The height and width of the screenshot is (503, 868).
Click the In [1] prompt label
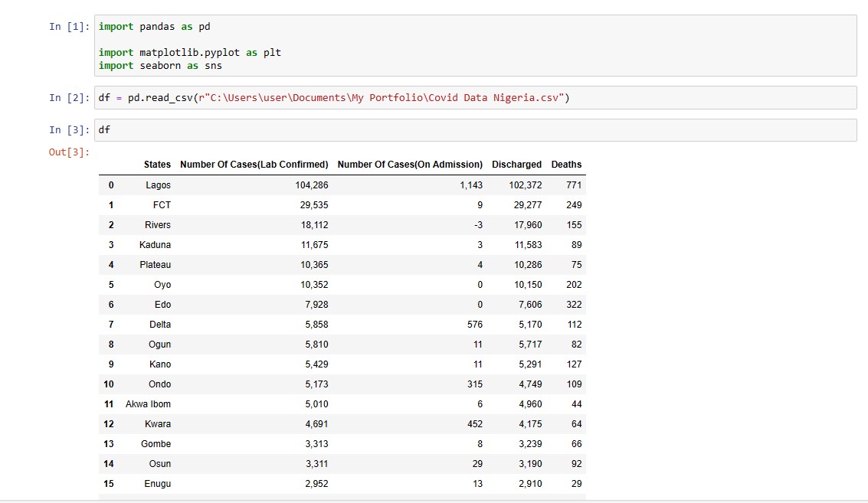pyautogui.click(x=69, y=27)
